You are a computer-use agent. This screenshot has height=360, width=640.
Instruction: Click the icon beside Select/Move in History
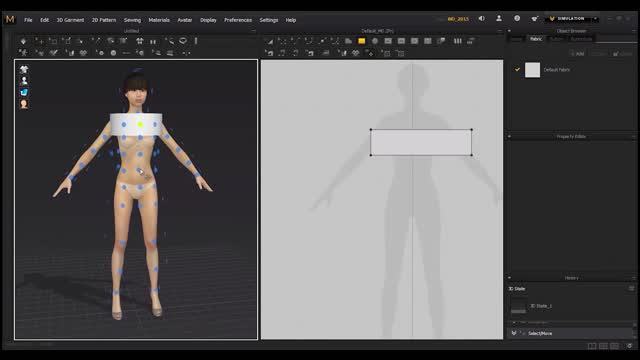(514, 333)
